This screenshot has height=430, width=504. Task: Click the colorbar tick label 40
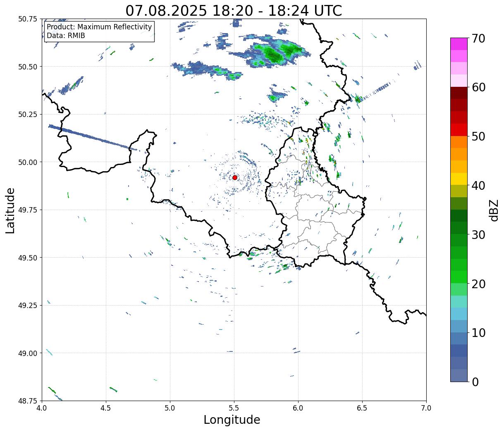[x=478, y=186]
